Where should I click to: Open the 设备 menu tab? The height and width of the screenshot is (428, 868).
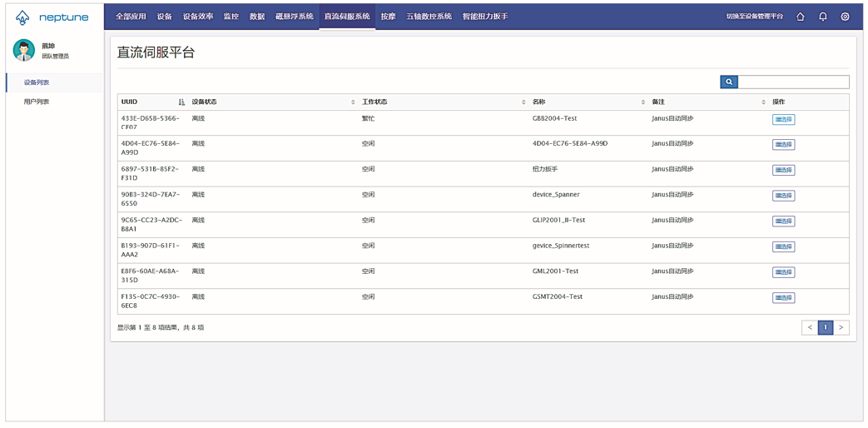[x=165, y=17]
